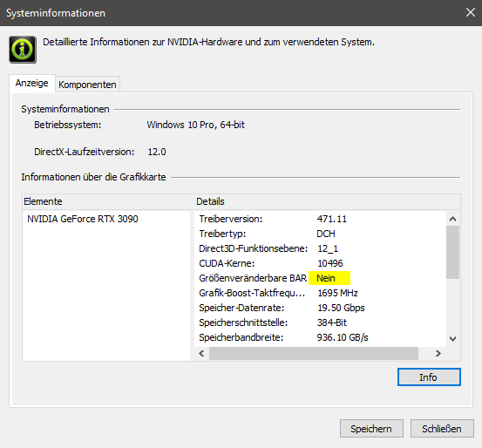Viewport: 482px width, 448px height.
Task: Click the details scroll down arrow
Action: click(x=452, y=339)
